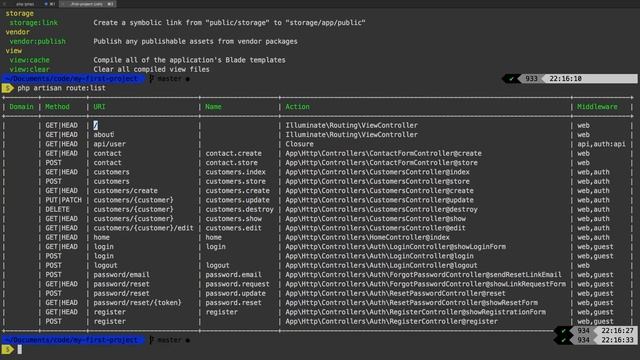Click 'ContactFormController@store' action text
The height and width of the screenshot is (360, 640).
(423, 163)
